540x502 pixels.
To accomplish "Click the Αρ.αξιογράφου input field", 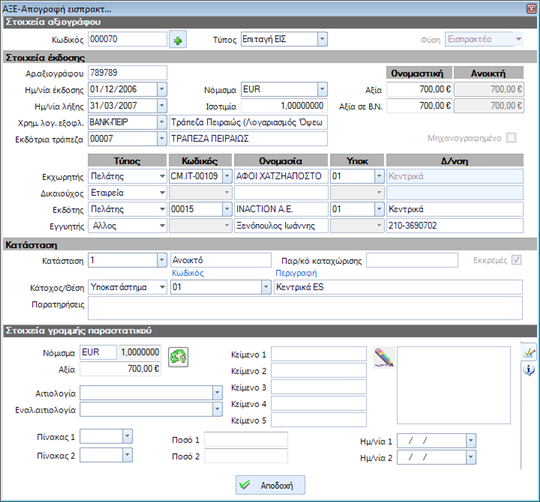I will (128, 73).
